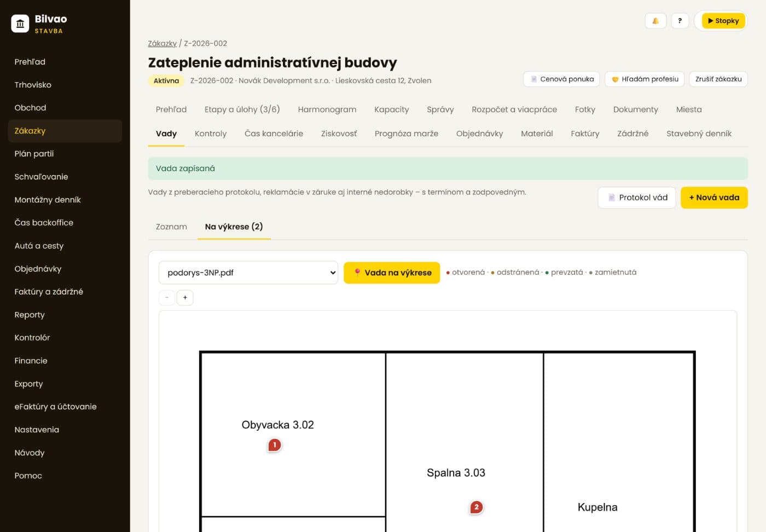
Task: Open eFaktúry a účtovanie in sidebar
Action: click(65, 407)
